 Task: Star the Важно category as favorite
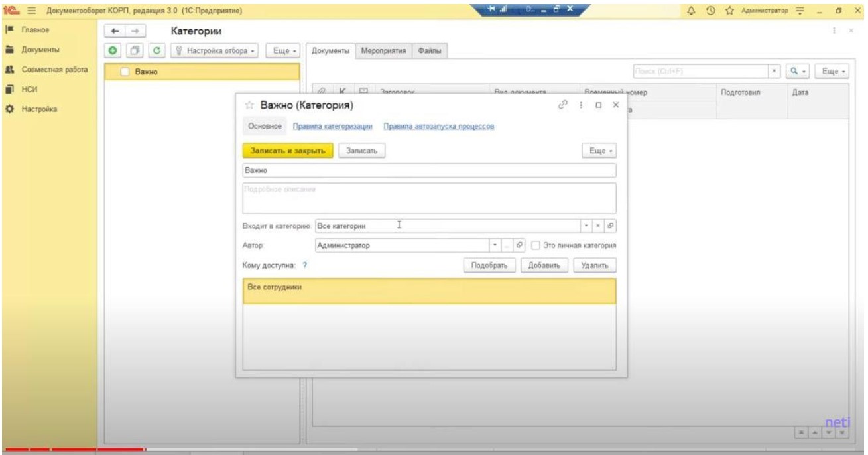(249, 105)
